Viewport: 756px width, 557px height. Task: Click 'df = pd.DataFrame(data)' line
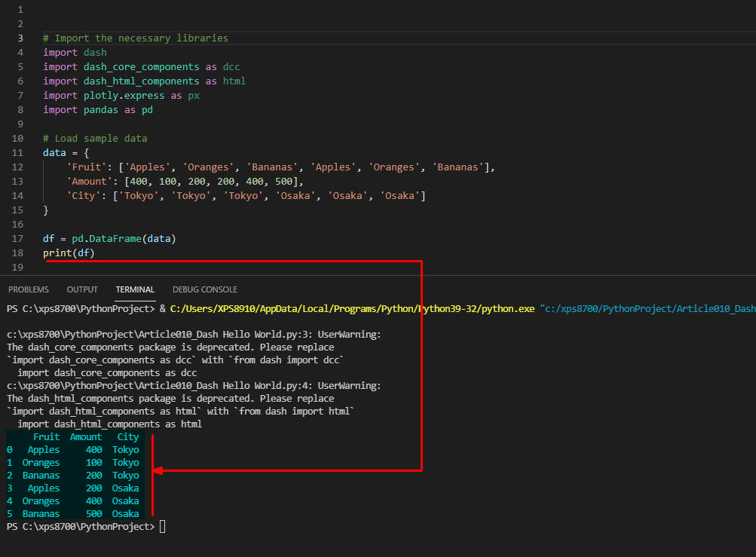[109, 239]
